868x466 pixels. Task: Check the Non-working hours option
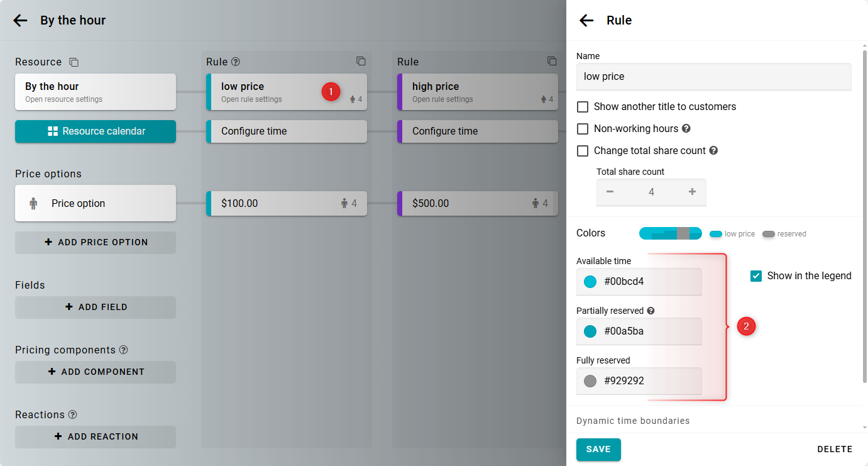[583, 129]
